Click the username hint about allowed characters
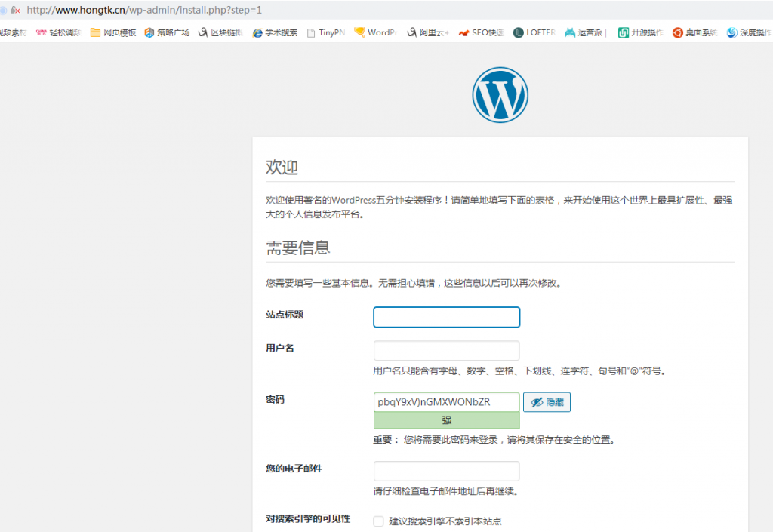 tap(520, 371)
